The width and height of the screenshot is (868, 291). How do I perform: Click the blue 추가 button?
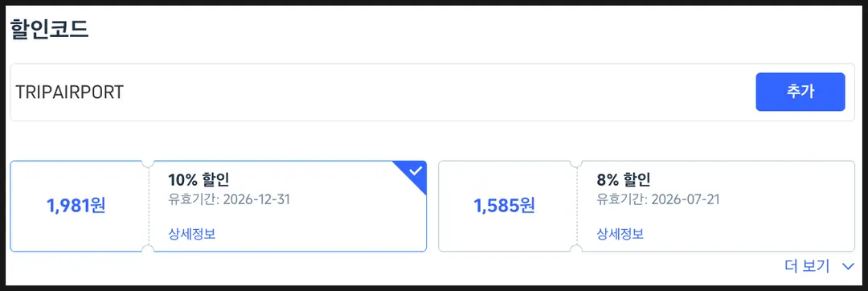[800, 92]
